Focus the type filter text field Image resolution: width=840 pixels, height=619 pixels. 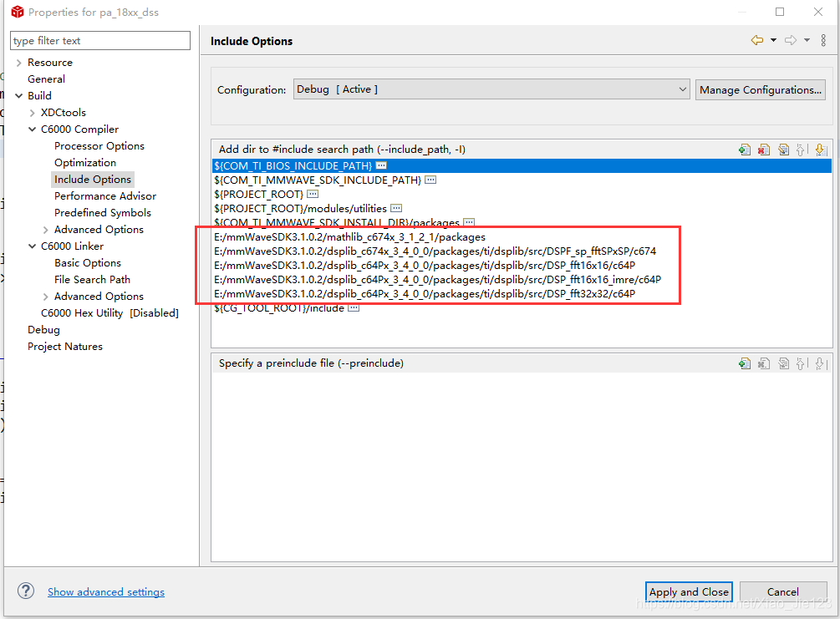coord(100,41)
